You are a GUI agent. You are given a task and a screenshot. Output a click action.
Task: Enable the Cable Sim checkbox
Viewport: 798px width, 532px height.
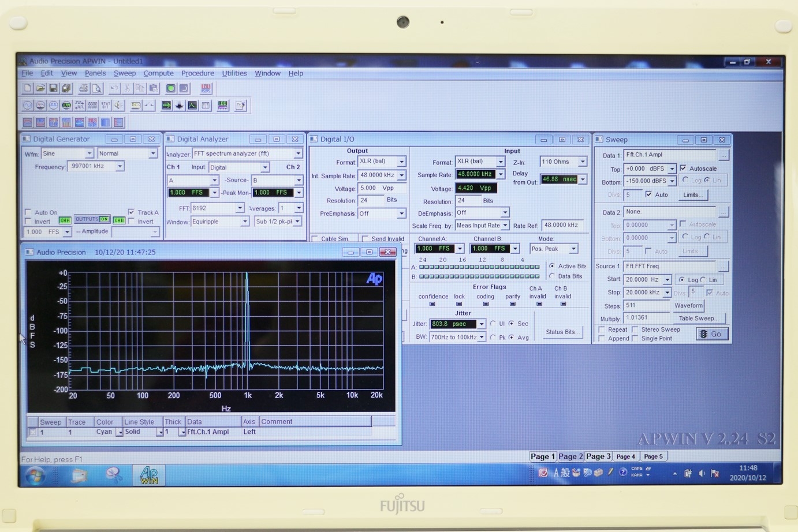click(315, 239)
